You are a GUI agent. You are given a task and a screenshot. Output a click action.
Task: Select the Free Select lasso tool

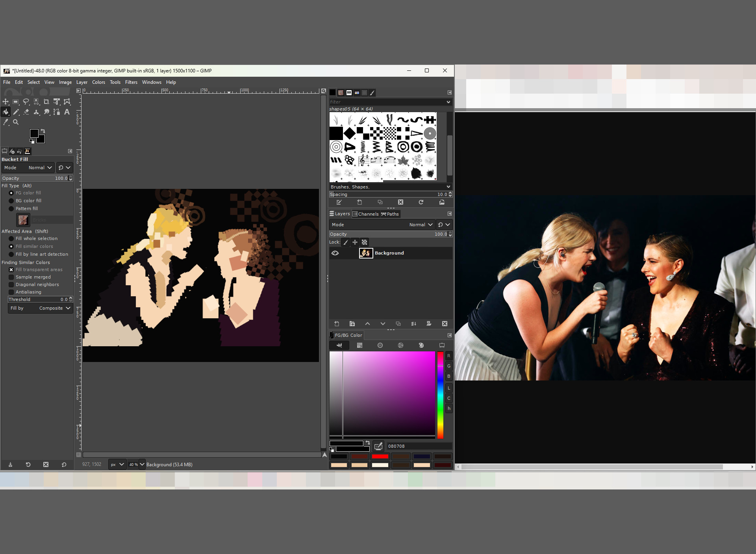[26, 102]
